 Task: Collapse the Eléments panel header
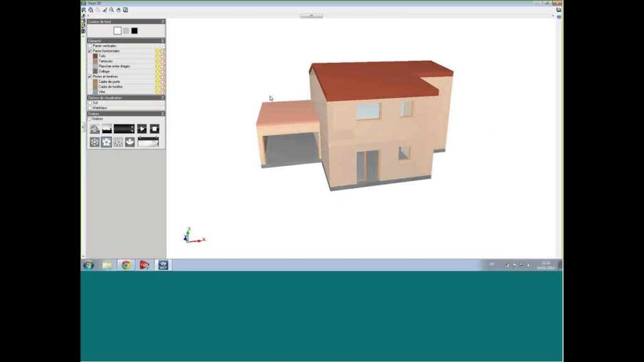[x=162, y=41]
